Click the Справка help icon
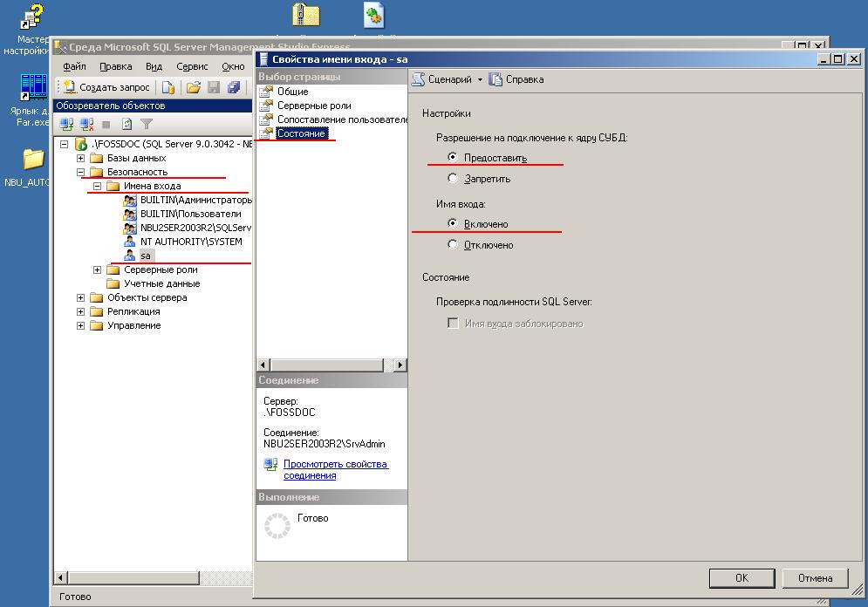 click(x=496, y=79)
